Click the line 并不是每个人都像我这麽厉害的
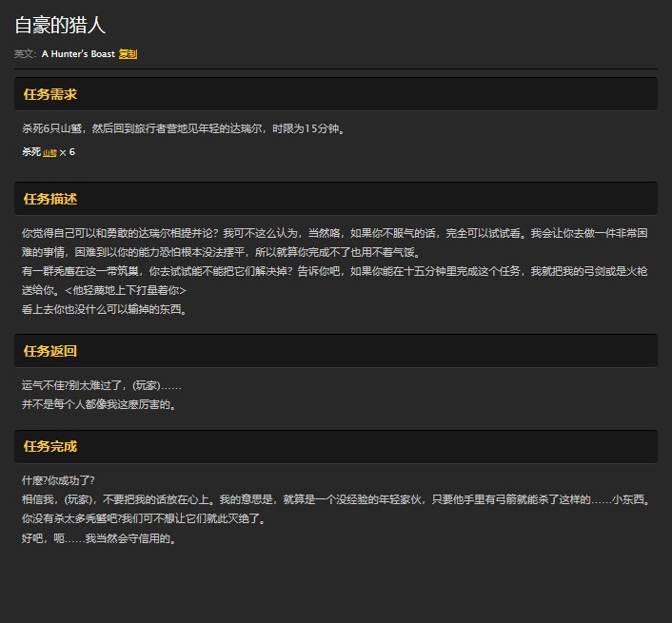The image size is (672, 623). (x=99, y=404)
